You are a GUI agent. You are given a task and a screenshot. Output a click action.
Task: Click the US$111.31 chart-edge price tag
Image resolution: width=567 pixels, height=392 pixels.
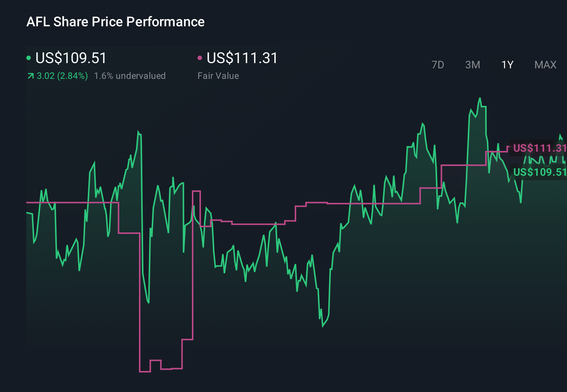[539, 148]
